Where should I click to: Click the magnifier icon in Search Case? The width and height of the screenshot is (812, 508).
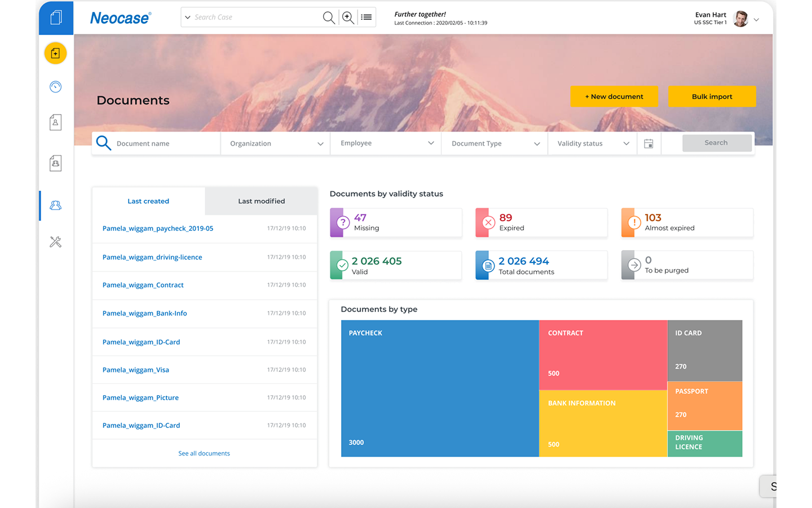point(329,17)
